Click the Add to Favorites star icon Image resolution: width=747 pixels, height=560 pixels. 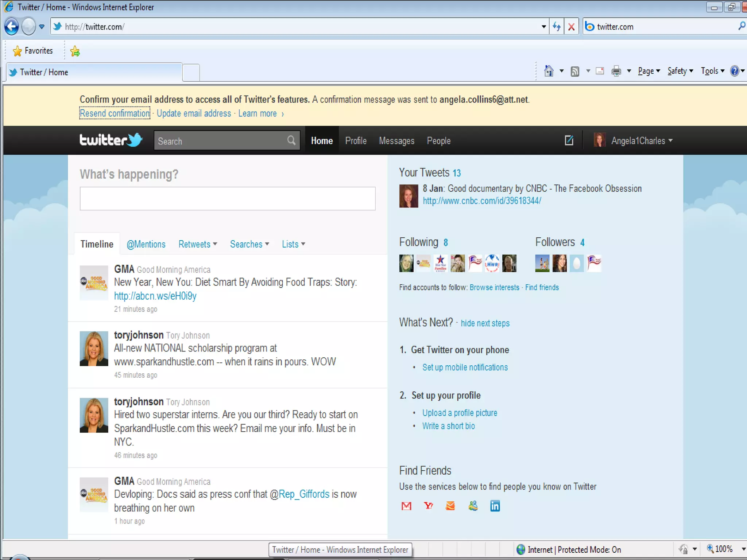pos(75,51)
